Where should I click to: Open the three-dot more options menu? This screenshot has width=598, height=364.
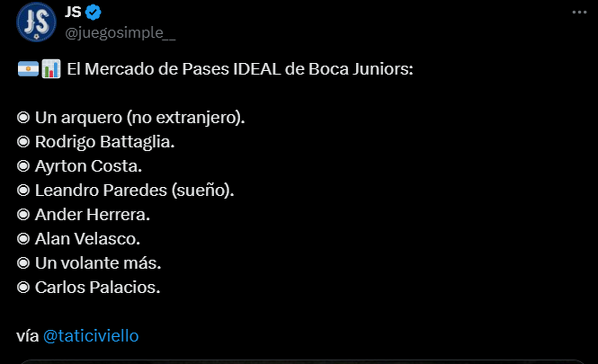pyautogui.click(x=579, y=13)
